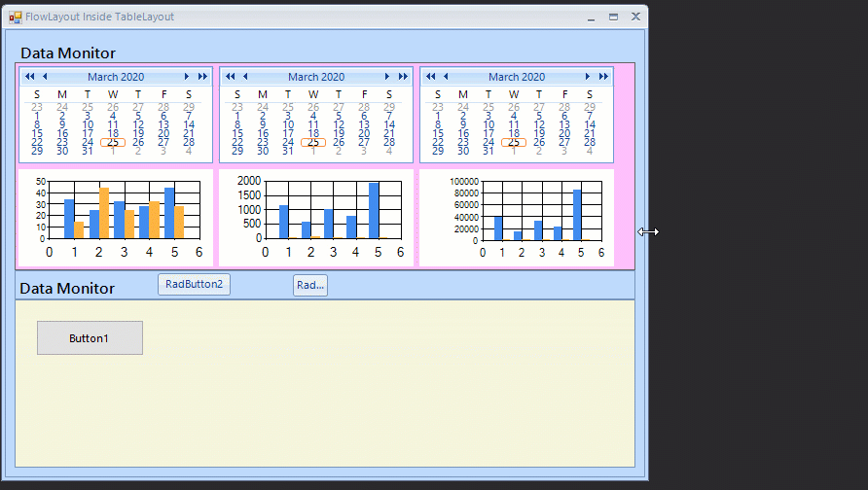868x490 pixels.
Task: Click March 2020 title in third calendar
Action: 517,77
